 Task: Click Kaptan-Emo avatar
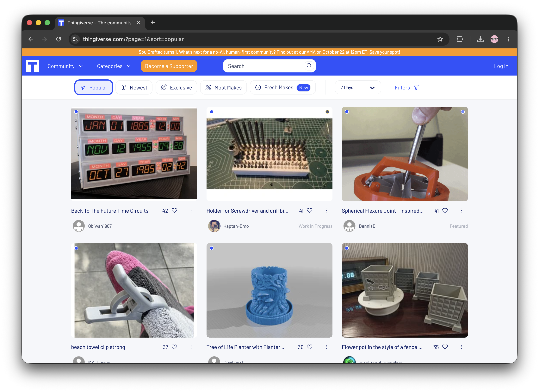coord(214,226)
